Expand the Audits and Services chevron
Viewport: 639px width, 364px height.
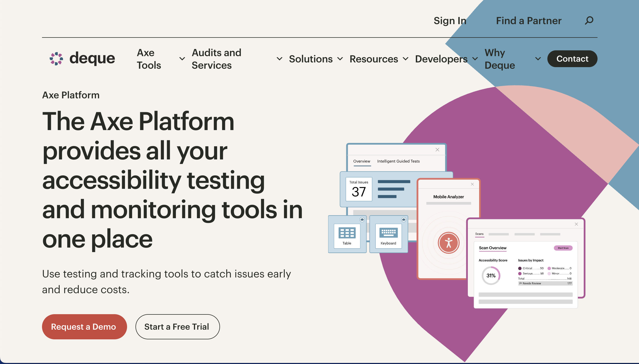pos(280,59)
